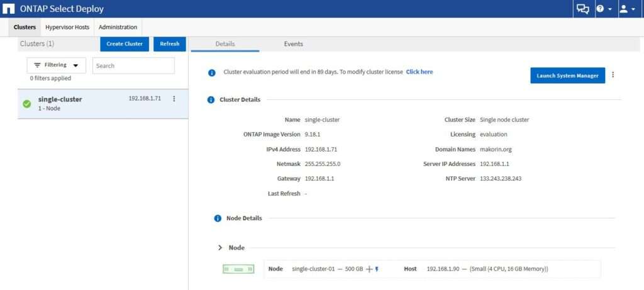Viewport: 644px width, 290px height.
Task: Switch to the Hypervisor Hosts tab
Action: click(x=67, y=27)
